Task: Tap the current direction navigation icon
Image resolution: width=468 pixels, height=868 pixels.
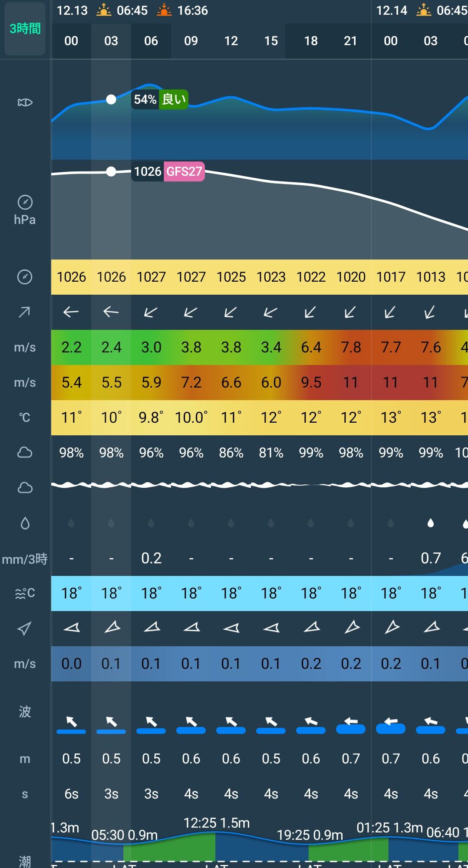Action: click(x=25, y=628)
